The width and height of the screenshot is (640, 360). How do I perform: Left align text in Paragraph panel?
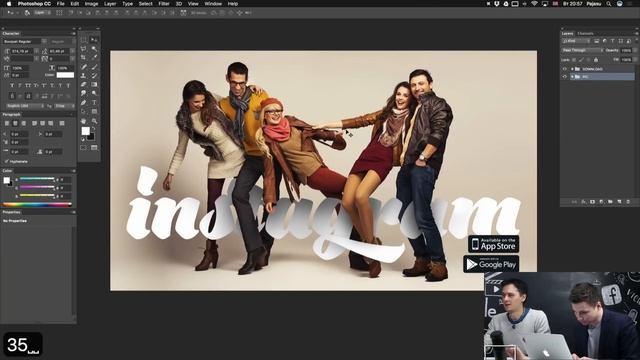pyautogui.click(x=7, y=123)
